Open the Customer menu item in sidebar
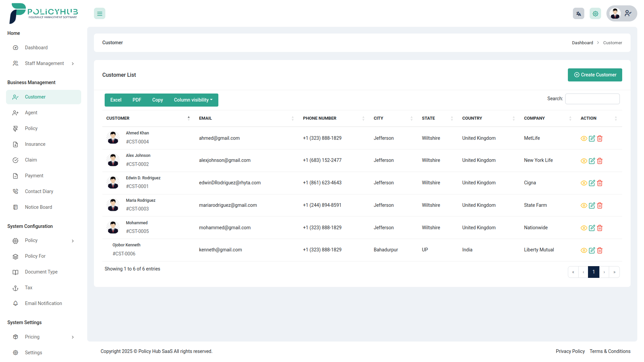This screenshot has height=362, width=644. pyautogui.click(x=36, y=97)
